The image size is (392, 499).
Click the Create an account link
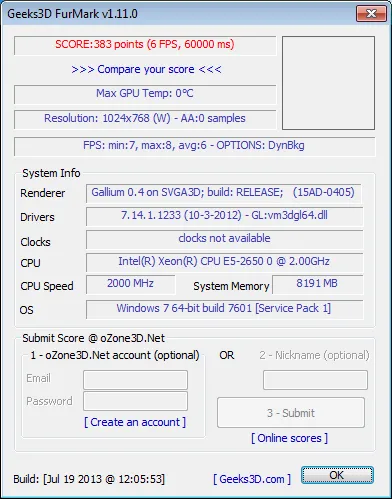click(x=135, y=422)
